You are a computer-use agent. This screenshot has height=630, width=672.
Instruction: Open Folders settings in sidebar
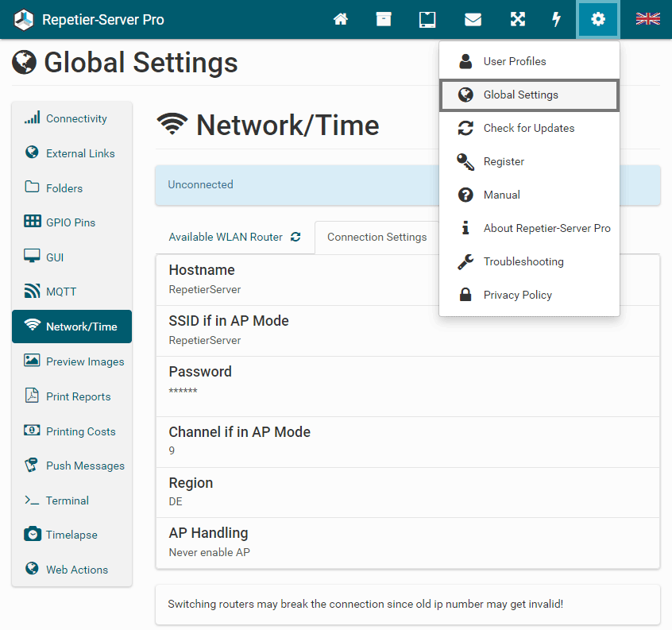(72, 187)
